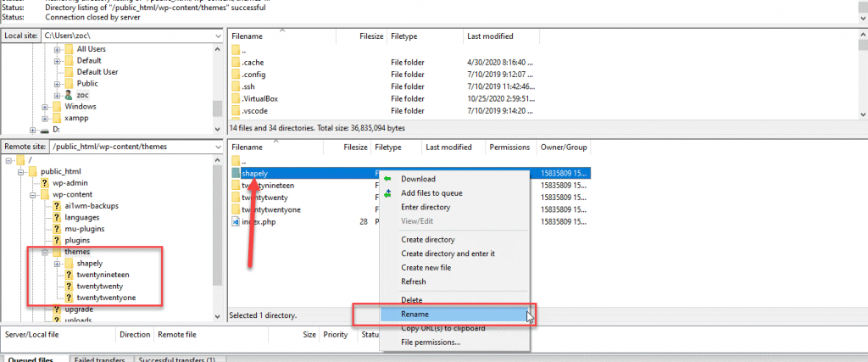Click in the Local site path field
Image resolution: width=868 pixels, height=362 pixels.
tap(127, 36)
